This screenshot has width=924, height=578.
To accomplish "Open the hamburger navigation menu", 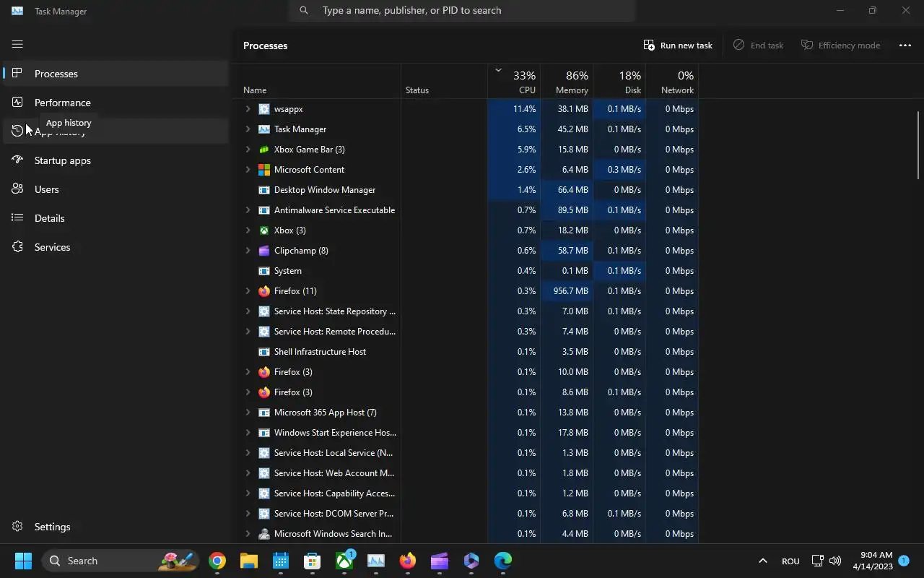I will [17, 45].
